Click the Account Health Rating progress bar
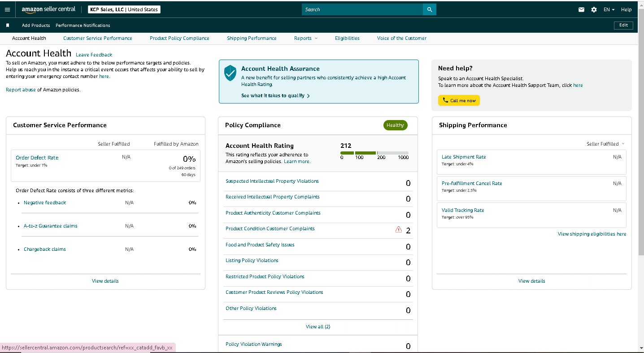The width and height of the screenshot is (644, 353). 374,153
